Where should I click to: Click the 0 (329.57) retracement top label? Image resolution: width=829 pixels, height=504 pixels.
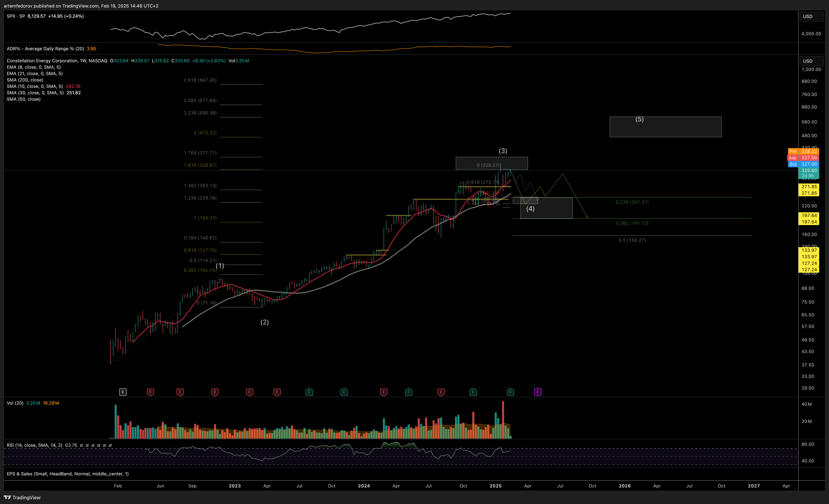[488, 165]
